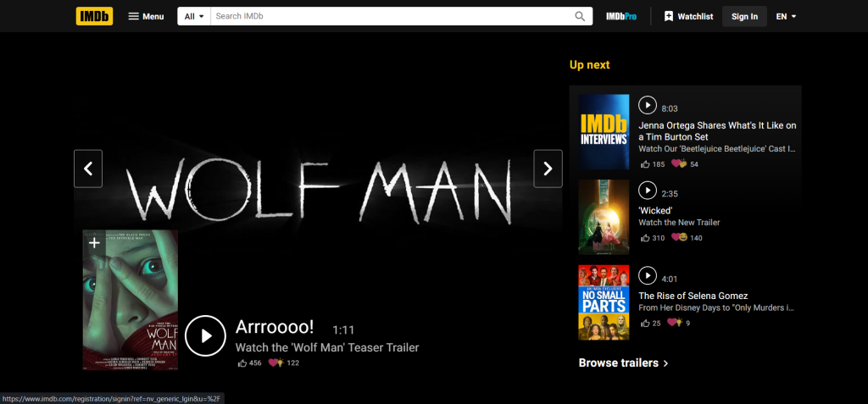This screenshot has height=404, width=868.
Task: Open Jenna Ortega Tim Burton Set title
Action: pos(717,131)
